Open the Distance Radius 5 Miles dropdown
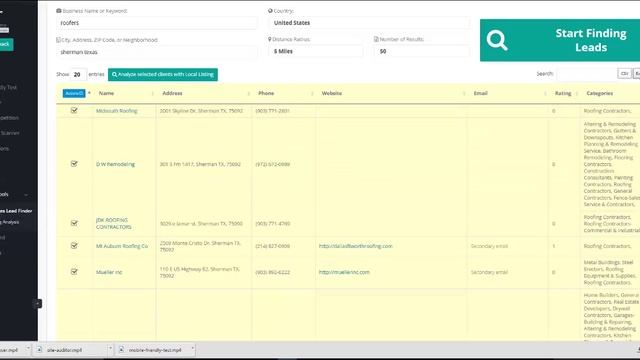The image size is (640, 360). pyautogui.click(x=316, y=51)
